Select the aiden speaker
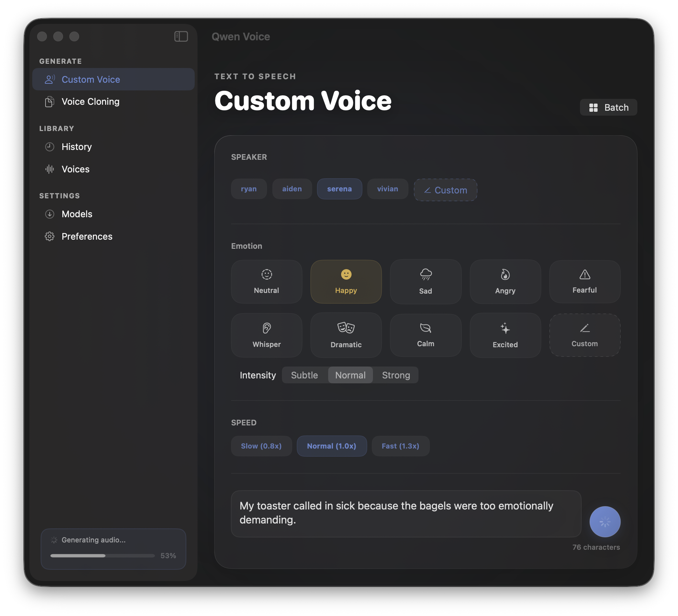Screen dimensions: 678x616 tap(292, 189)
